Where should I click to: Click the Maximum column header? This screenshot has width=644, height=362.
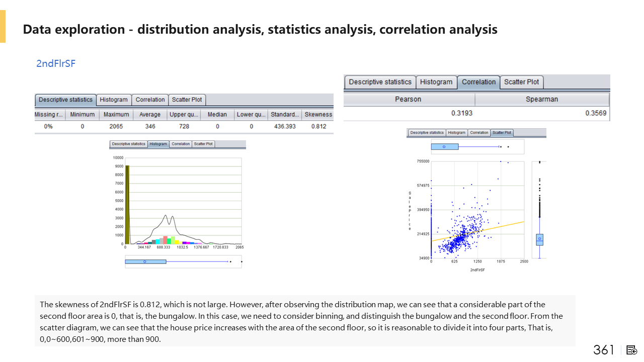click(x=116, y=114)
